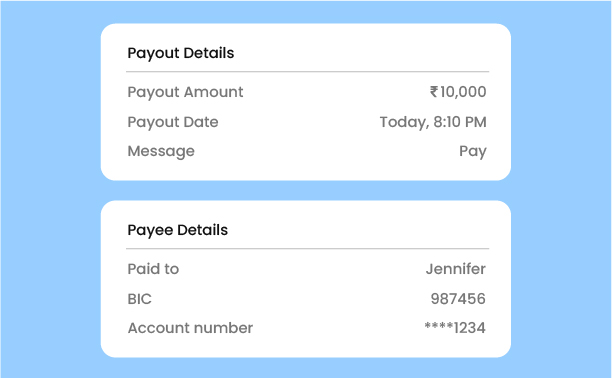Click the divider under Payee Details

coord(308,248)
